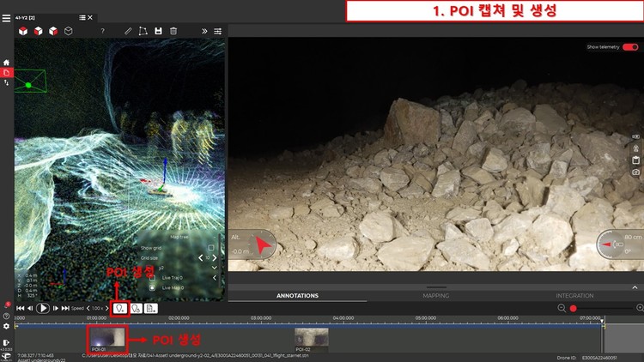Click the exit door icon in sidebar
Image resolution: width=644 pixels, height=362 pixels.
tap(6, 342)
